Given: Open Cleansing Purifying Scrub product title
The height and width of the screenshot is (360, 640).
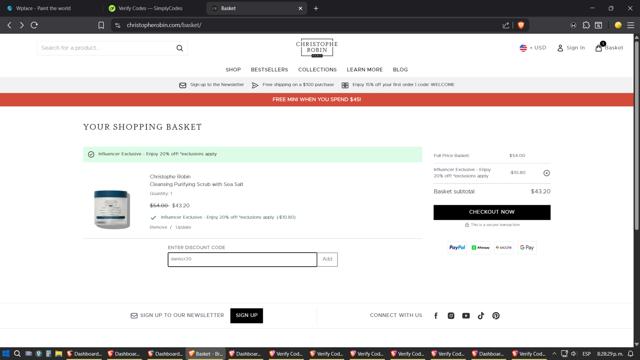Looking at the screenshot, I should [x=196, y=184].
